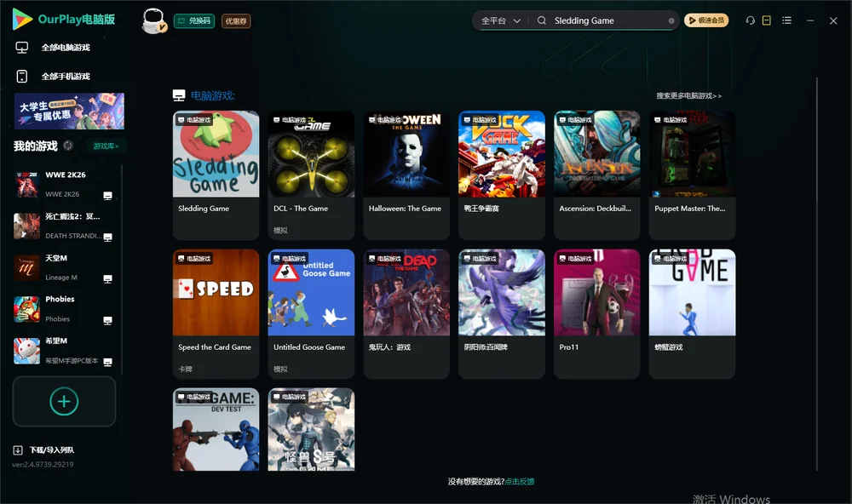This screenshot has width=852, height=504.
Task: Expand the 全平台 platform dropdown
Action: click(500, 20)
